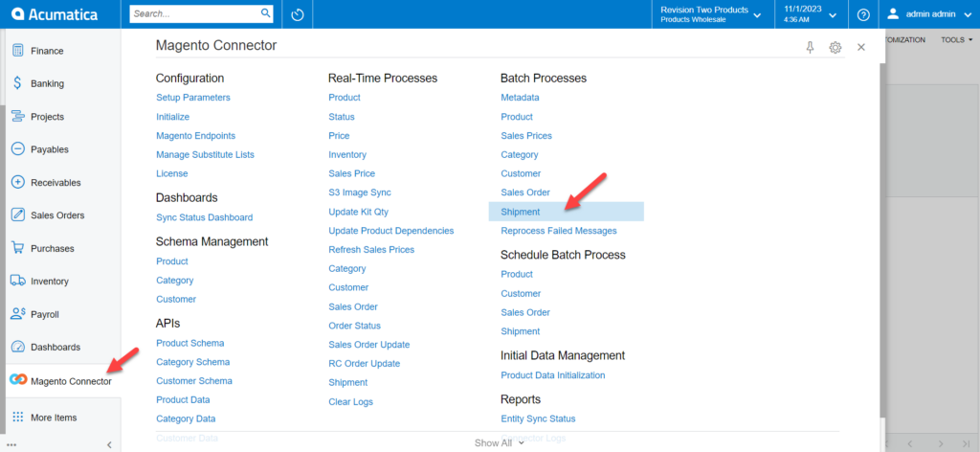This screenshot has width=980, height=452.
Task: Open Category Schema under APIs
Action: click(192, 362)
